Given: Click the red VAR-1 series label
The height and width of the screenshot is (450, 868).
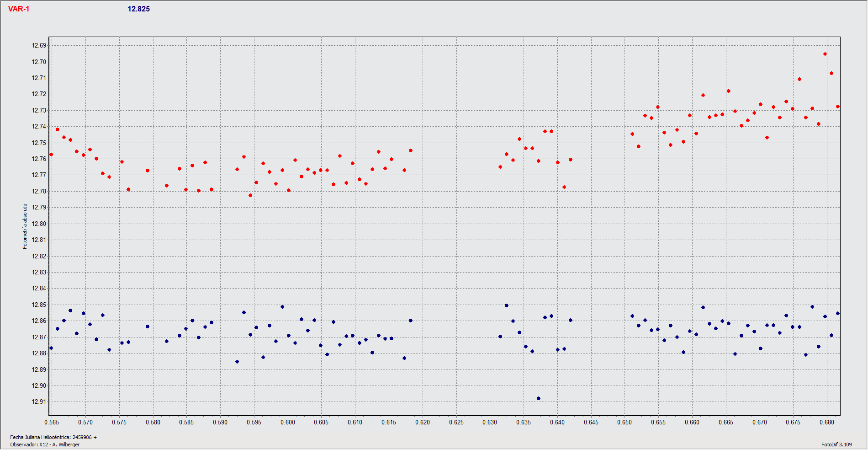Looking at the screenshot, I should [19, 9].
